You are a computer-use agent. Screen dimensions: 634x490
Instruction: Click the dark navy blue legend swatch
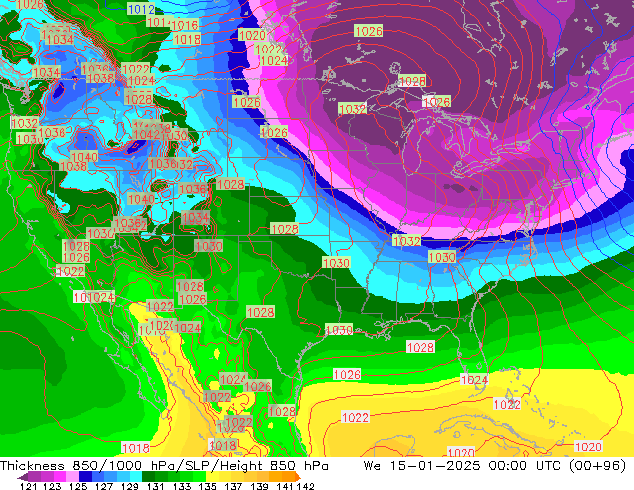click(x=85, y=476)
